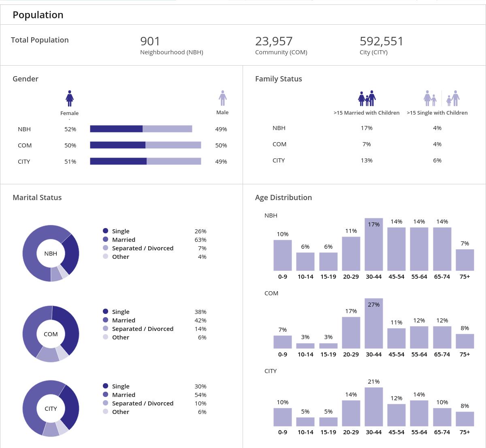
Task: Click the COM 20-29 age bar
Action: [x=351, y=333]
